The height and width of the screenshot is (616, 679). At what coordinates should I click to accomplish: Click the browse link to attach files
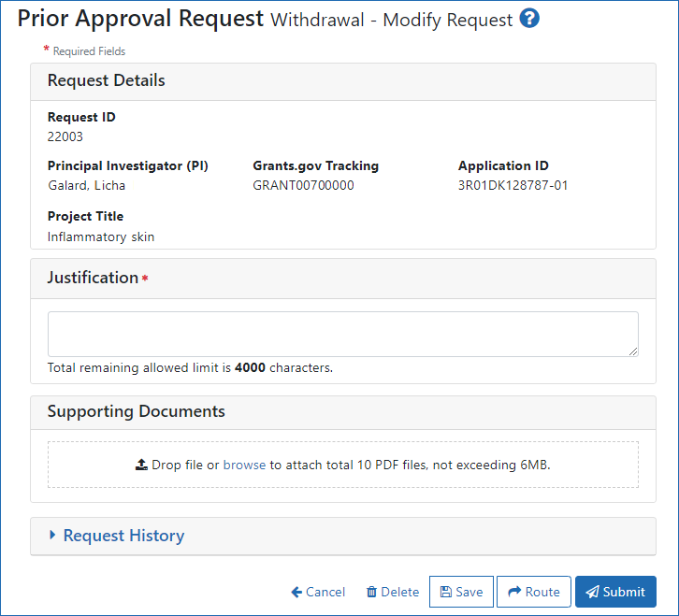pyautogui.click(x=244, y=465)
